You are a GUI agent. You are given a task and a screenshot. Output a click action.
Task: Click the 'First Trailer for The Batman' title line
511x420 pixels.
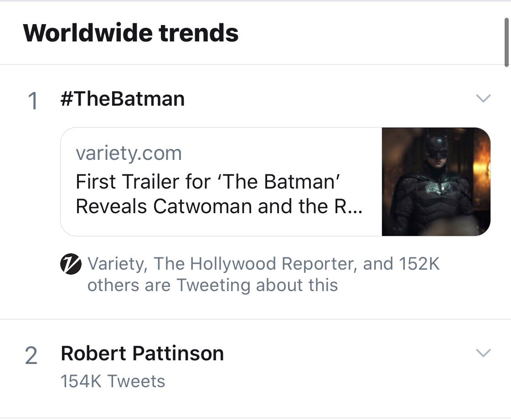coord(208,181)
